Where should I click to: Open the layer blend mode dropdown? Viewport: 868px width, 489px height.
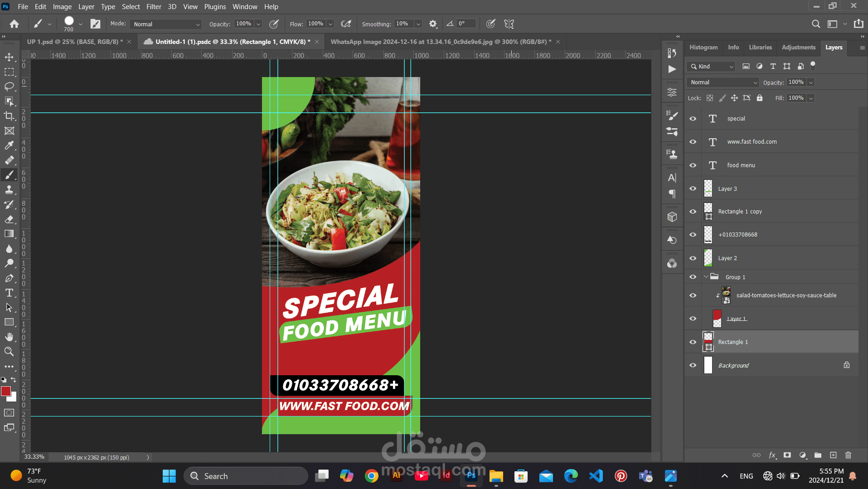(723, 82)
